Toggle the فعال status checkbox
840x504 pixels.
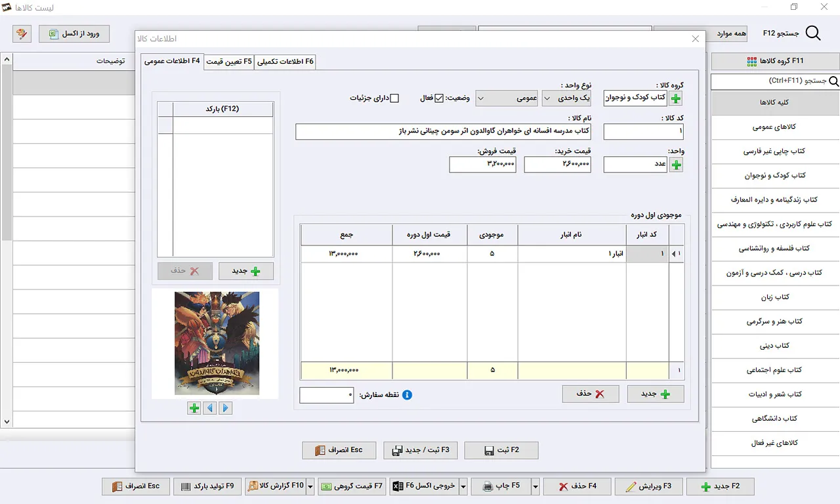click(439, 98)
